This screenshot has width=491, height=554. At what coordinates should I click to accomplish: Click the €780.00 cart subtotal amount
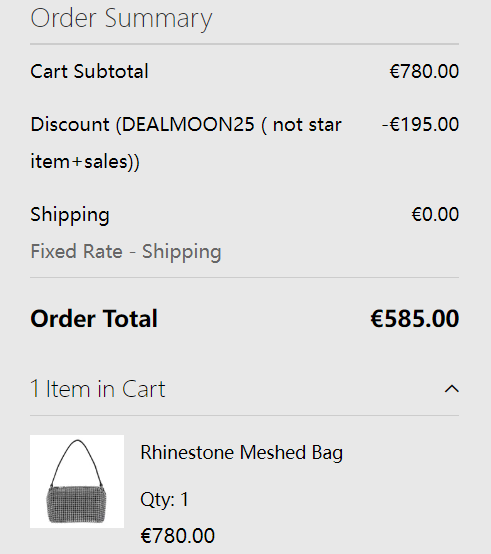coord(424,71)
